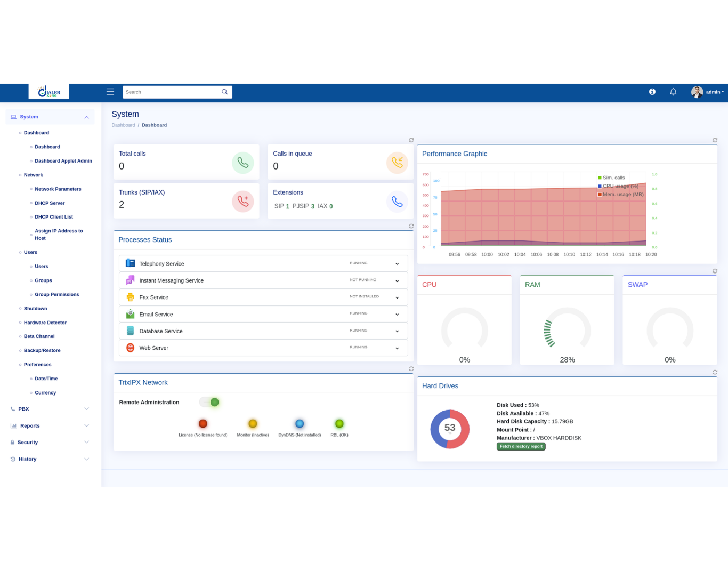Open Network Parameters in sidebar
728x571 pixels.
pos(58,189)
